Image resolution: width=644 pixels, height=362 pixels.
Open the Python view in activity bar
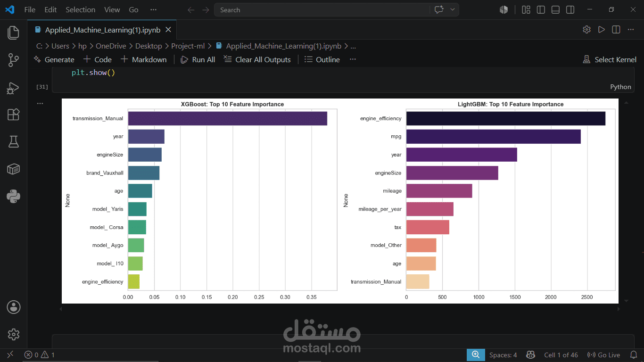[14, 196]
